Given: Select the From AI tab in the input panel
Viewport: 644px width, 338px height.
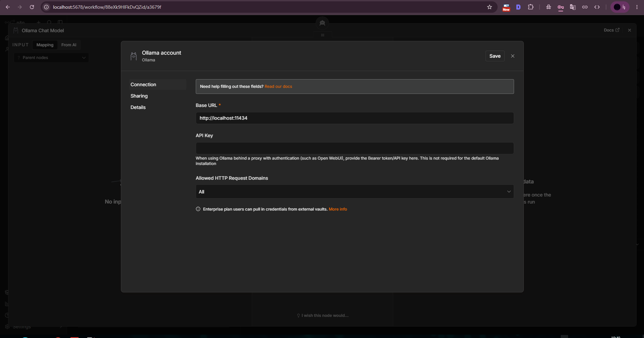Looking at the screenshot, I should point(69,45).
